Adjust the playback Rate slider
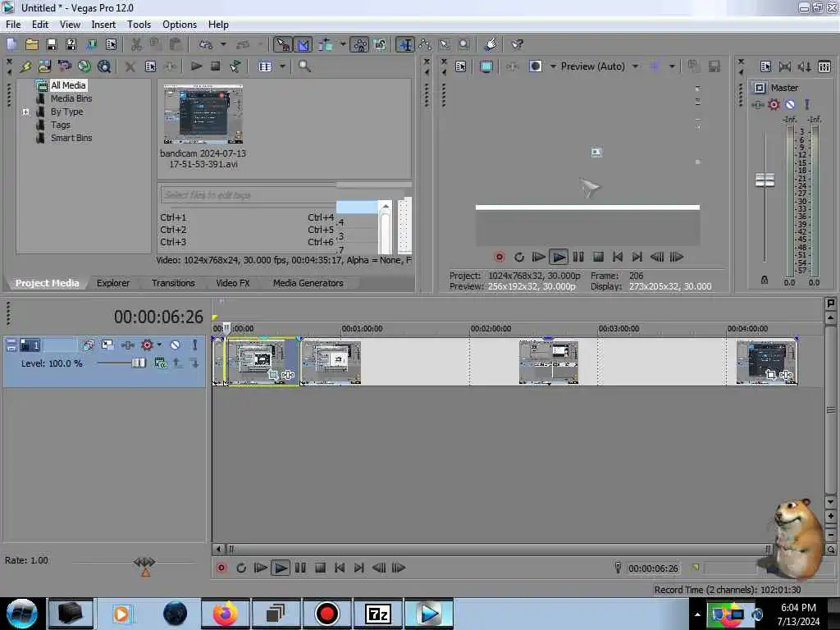Image resolution: width=840 pixels, height=630 pixels. point(144,562)
